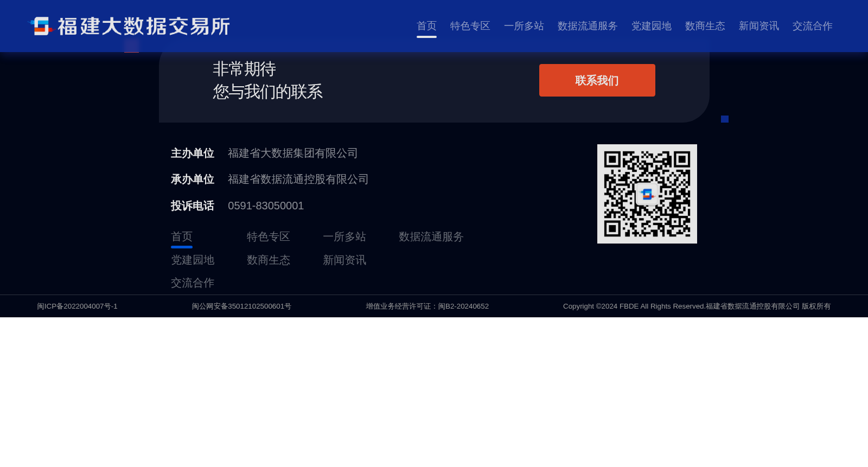The height and width of the screenshot is (467, 868).
Task: Click the 投诉电话 label
Action: 193,206
